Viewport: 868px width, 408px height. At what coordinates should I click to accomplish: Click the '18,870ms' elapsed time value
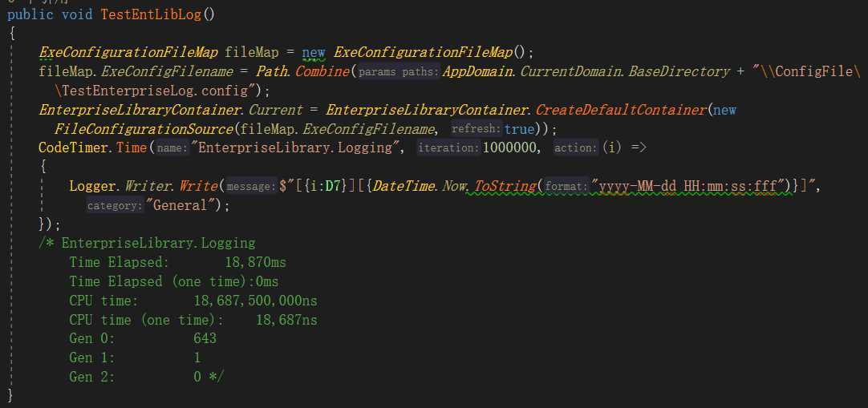tap(255, 263)
